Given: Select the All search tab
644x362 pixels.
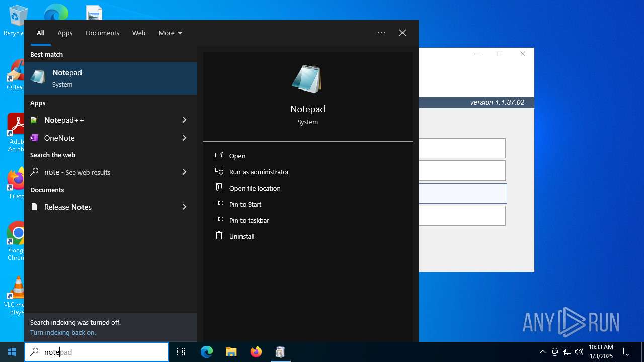Looking at the screenshot, I should (x=41, y=33).
